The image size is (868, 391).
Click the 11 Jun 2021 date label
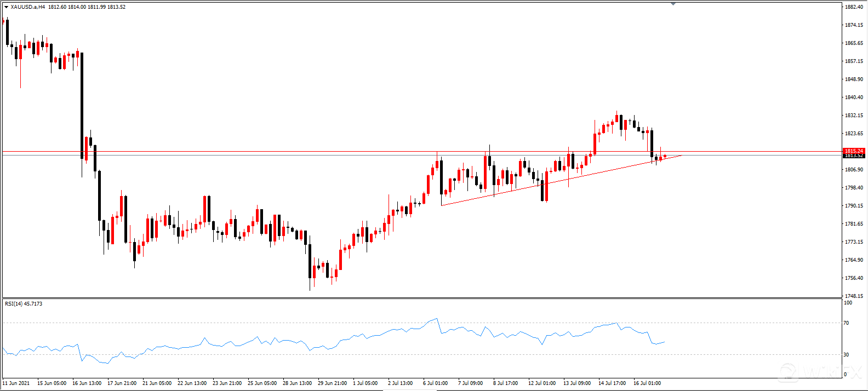point(16,383)
